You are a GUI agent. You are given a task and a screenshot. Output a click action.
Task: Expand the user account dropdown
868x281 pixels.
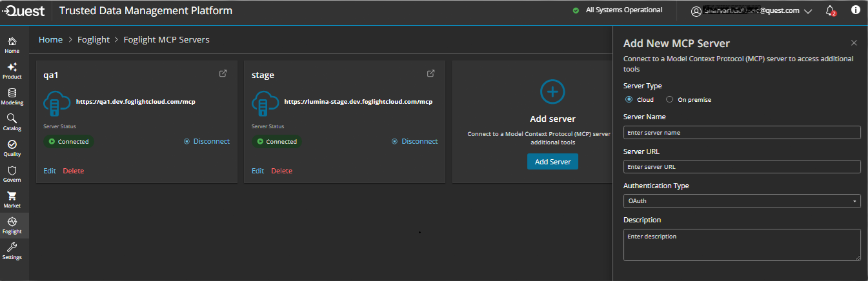(808, 11)
